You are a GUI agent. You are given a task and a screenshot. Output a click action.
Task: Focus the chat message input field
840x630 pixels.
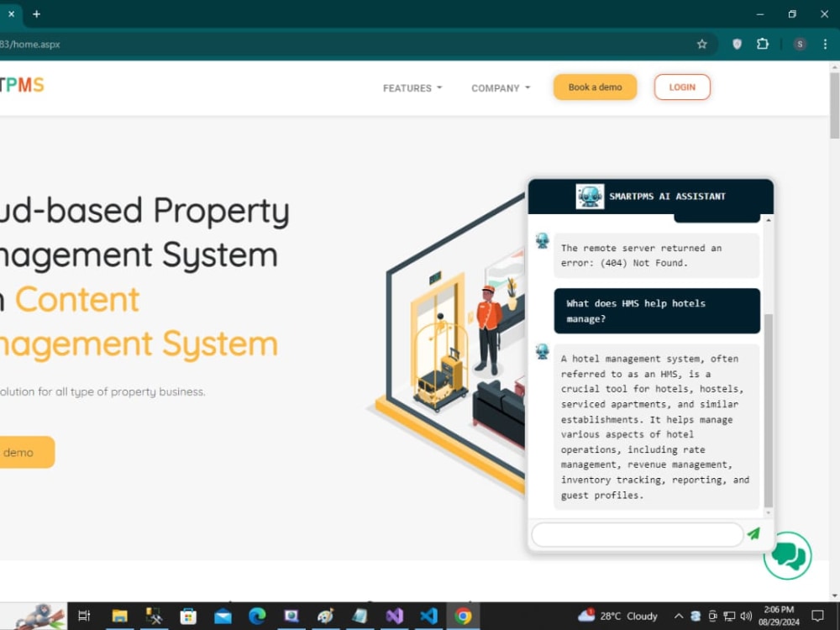pos(637,534)
